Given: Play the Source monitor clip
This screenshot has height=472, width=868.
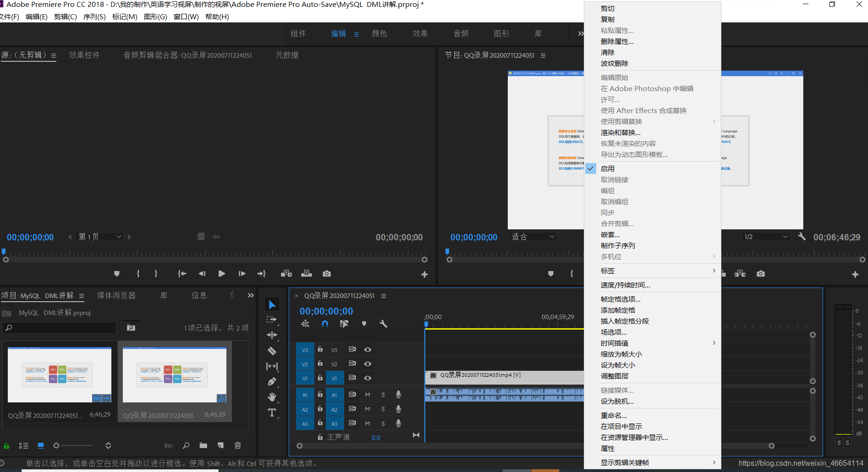Looking at the screenshot, I should point(222,274).
